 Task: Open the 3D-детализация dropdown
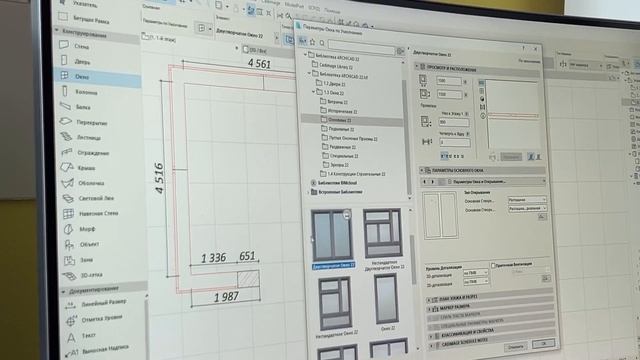pyautogui.click(x=476, y=282)
